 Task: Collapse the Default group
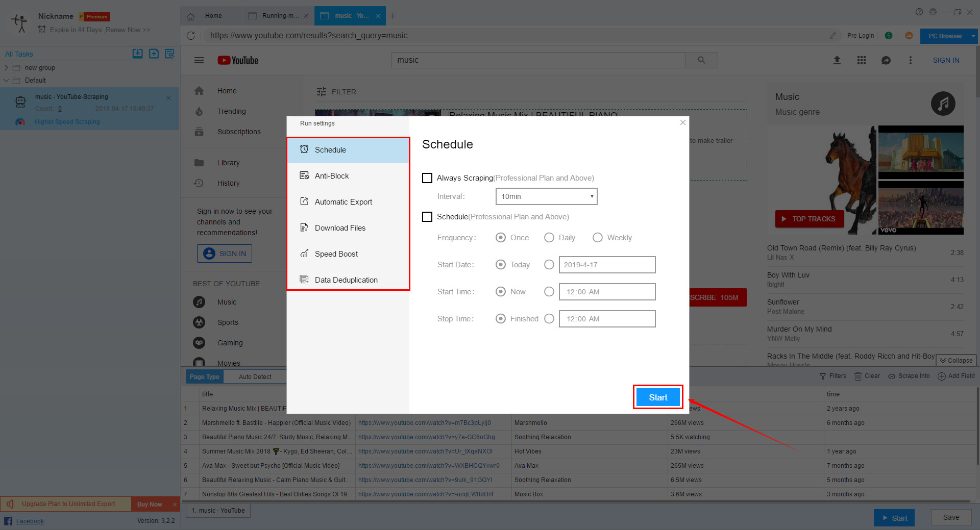6,81
